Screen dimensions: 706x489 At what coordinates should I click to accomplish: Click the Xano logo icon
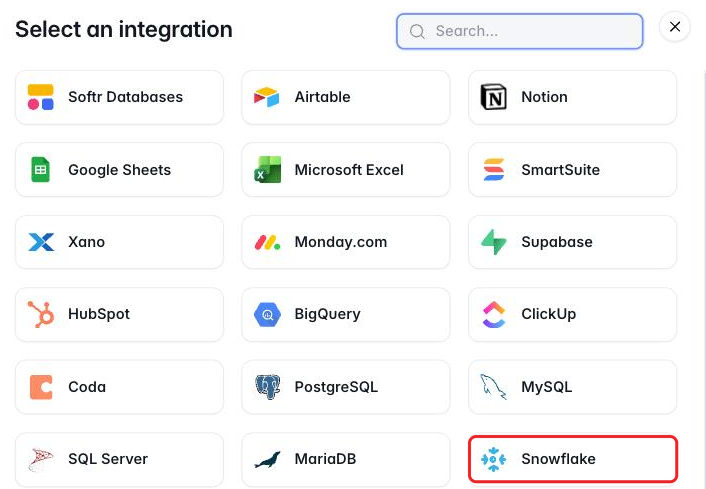[41, 242]
